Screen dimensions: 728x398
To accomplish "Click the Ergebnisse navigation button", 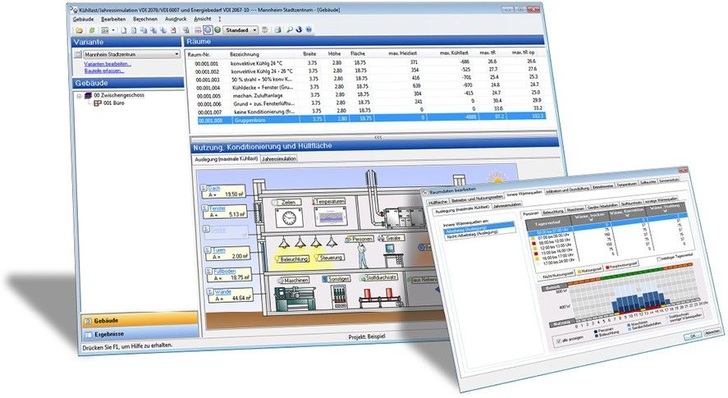I will (141, 334).
